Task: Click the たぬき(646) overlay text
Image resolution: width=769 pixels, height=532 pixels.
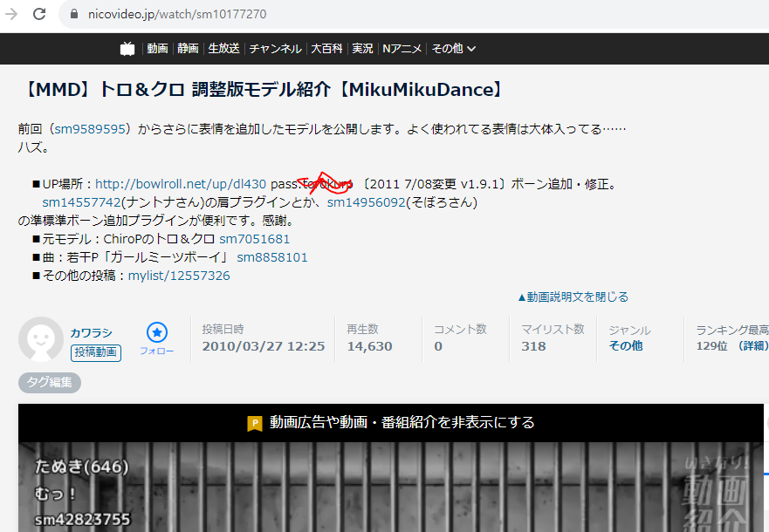Action: click(x=81, y=467)
